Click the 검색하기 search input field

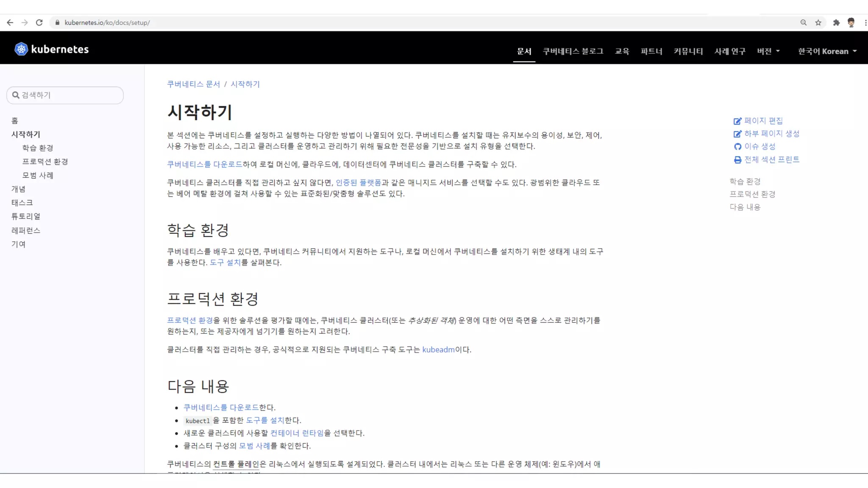(65, 95)
